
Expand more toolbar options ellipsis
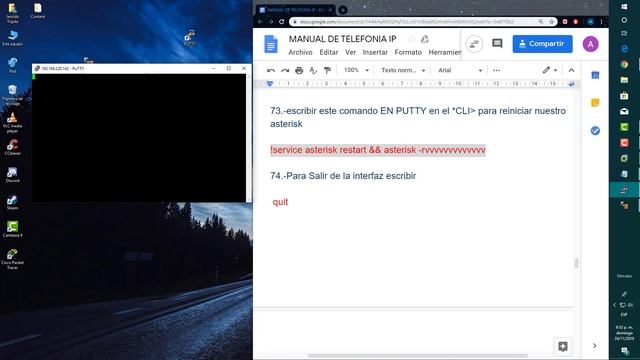pyautogui.click(x=496, y=70)
